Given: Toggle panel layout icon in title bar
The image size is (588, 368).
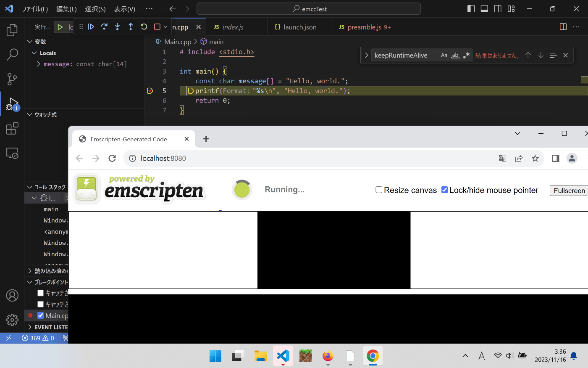Looking at the screenshot, I should click(484, 9).
